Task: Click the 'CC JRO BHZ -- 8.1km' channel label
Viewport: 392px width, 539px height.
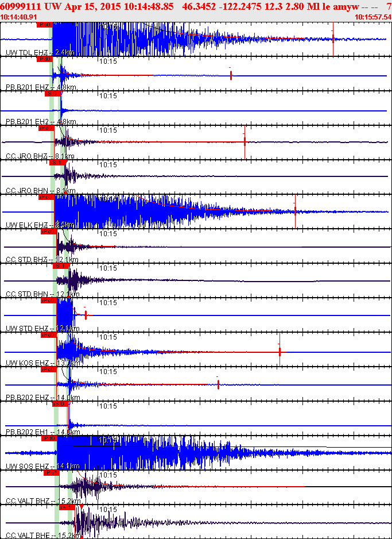Action: 40,156
